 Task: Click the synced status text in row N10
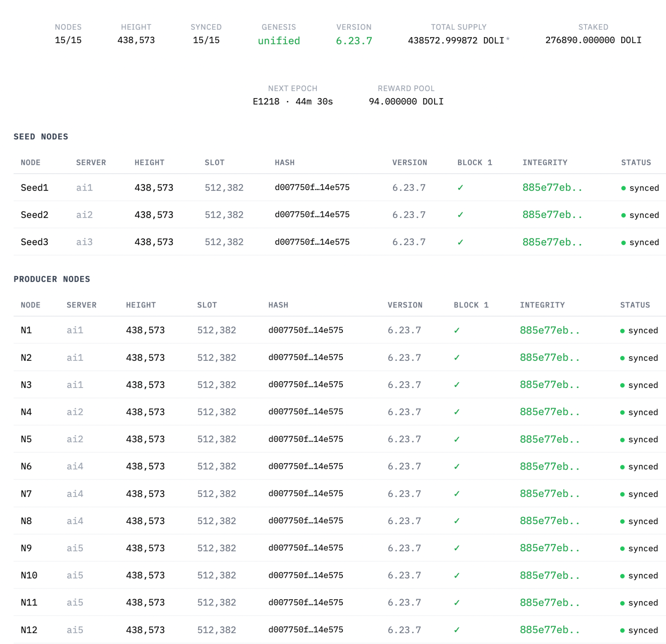[643, 575]
